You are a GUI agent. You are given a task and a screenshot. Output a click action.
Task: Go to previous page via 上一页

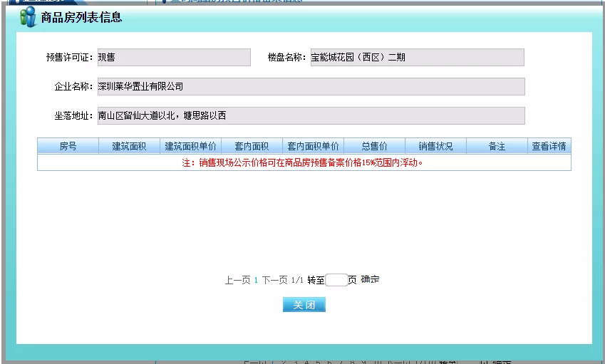tap(237, 281)
